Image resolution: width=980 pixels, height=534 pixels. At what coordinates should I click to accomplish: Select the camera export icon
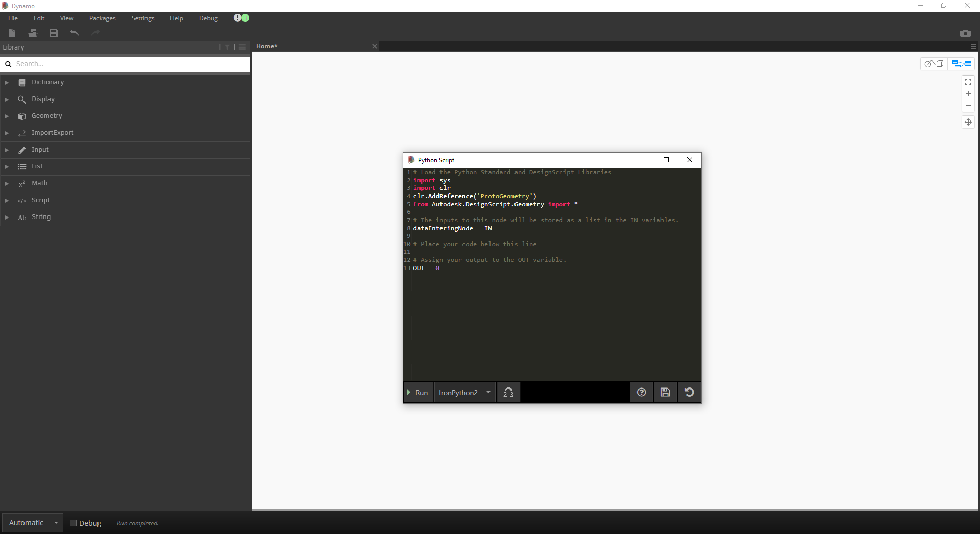[965, 33]
